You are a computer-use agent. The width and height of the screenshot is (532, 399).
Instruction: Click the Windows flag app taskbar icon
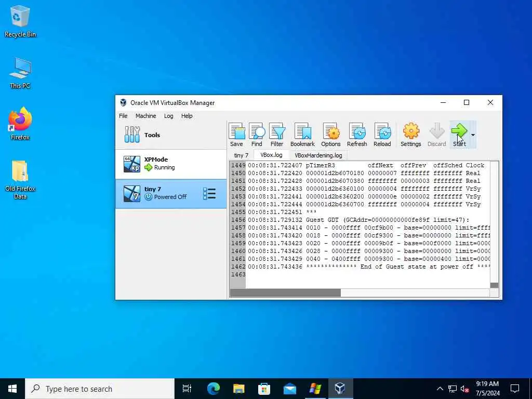coord(315,389)
